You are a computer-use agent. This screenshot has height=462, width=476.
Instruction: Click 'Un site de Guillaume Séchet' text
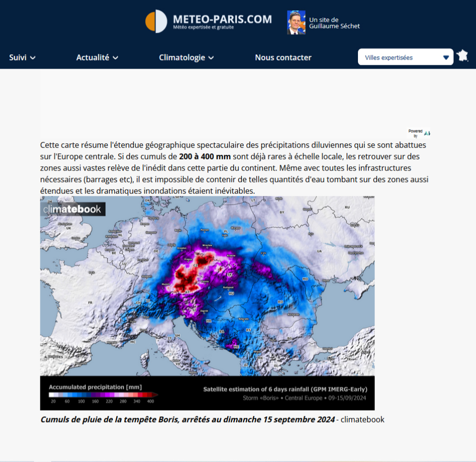[x=334, y=23]
